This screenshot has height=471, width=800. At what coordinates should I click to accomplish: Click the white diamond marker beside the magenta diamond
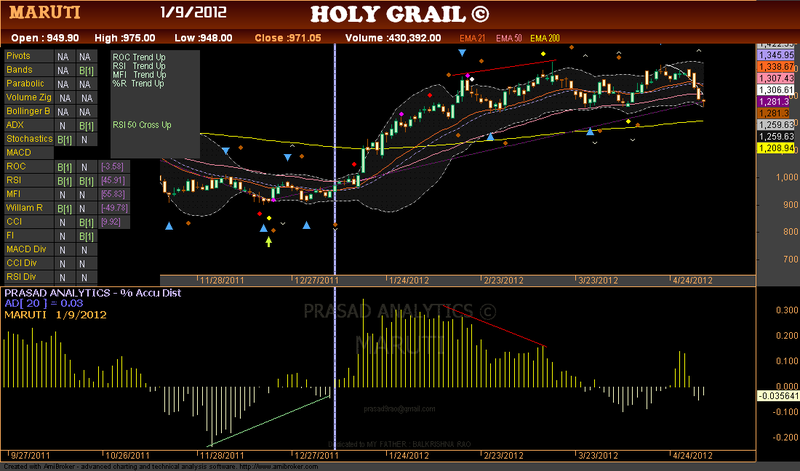(x=472, y=79)
